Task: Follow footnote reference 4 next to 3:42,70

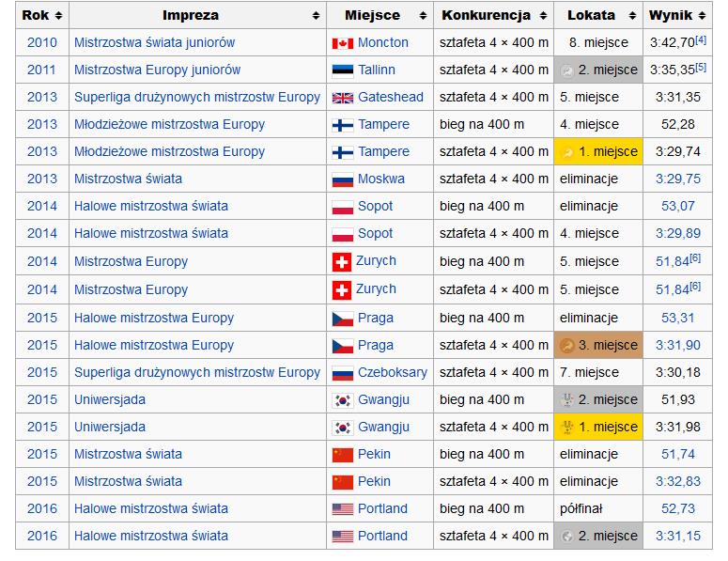Action: click(701, 39)
